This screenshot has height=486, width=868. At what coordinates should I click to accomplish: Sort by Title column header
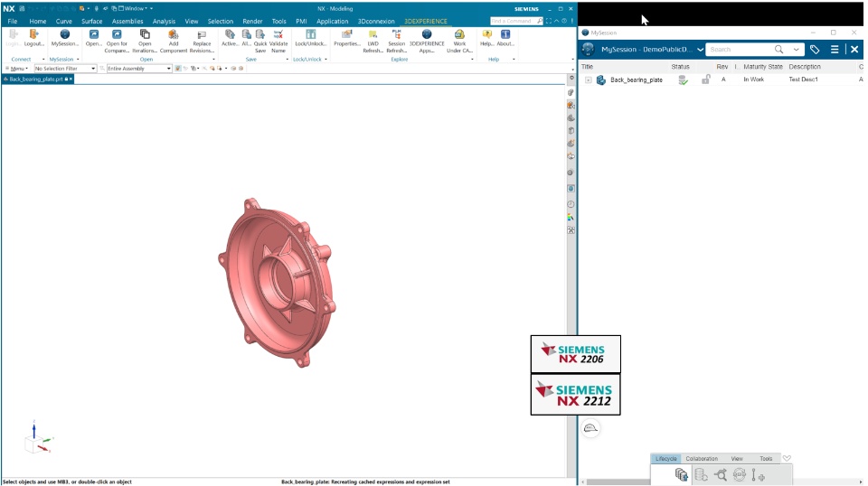pos(588,66)
